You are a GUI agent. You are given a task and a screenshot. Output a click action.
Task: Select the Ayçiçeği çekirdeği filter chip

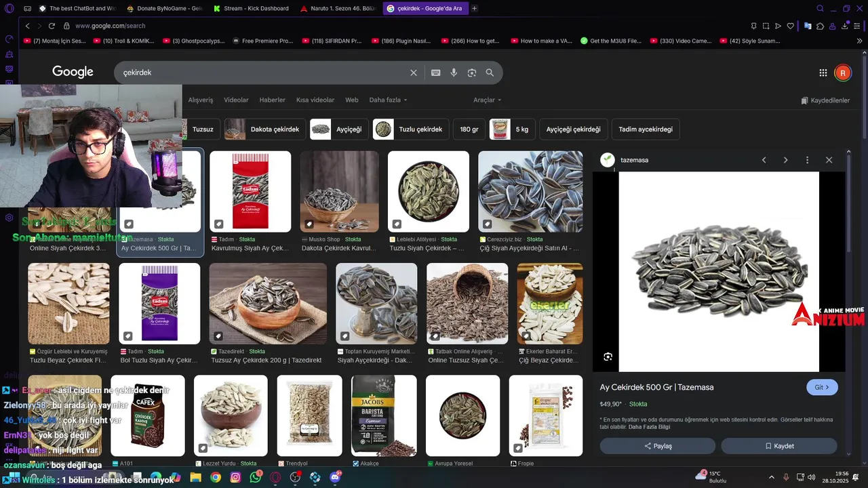(x=573, y=129)
